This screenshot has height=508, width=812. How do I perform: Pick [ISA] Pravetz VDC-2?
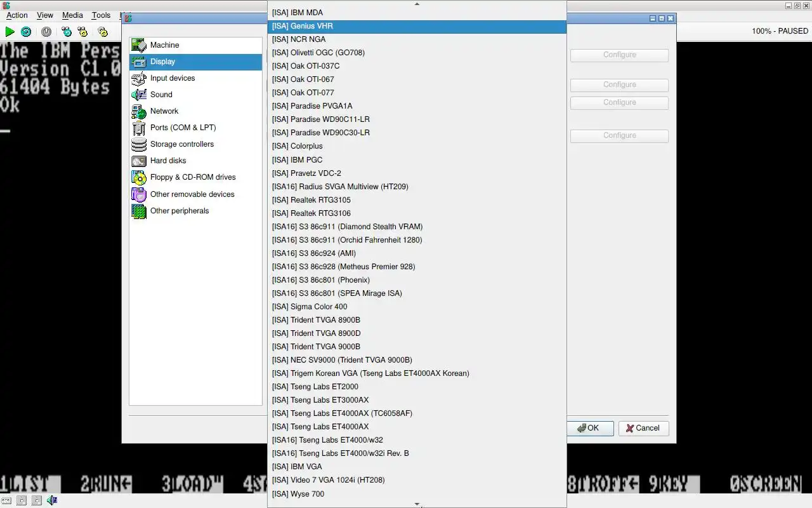[x=417, y=173]
